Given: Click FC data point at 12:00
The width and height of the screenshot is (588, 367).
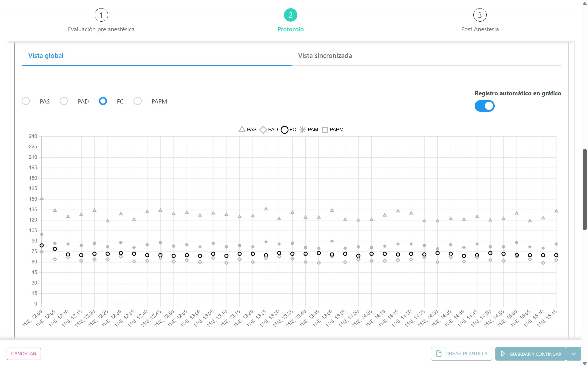Looking at the screenshot, I should click(42, 245).
